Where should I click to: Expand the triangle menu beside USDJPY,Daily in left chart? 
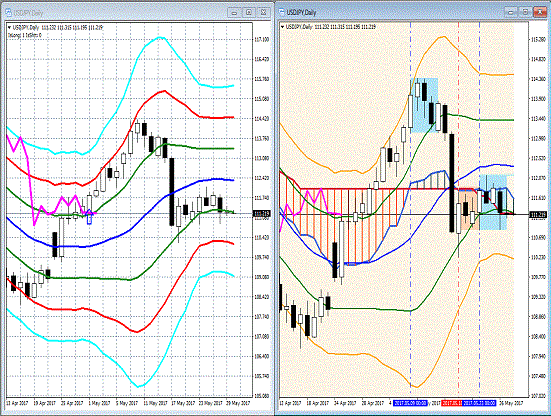coord(9,27)
